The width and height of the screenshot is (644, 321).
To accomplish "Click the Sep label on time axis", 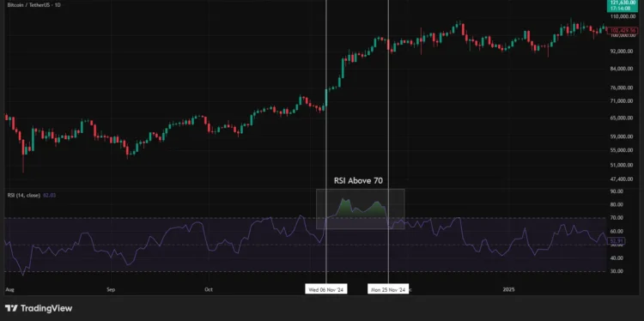I will (x=111, y=290).
